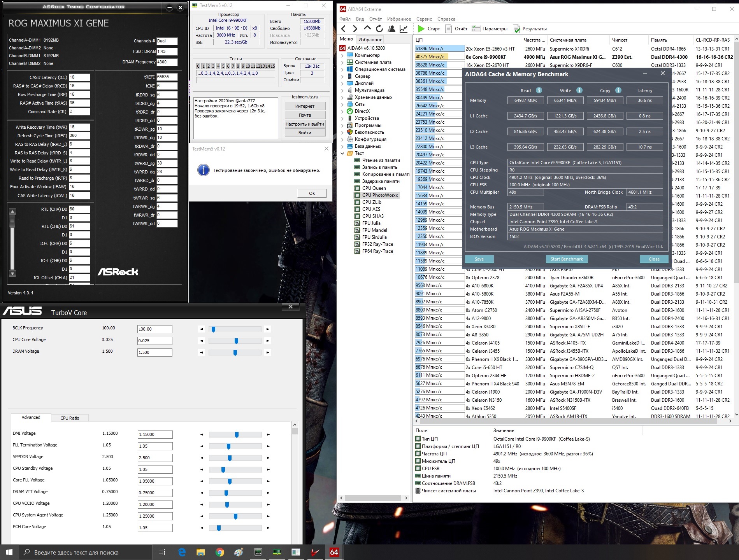739x560 pixels.
Task: Select CPU Queen test in the tree
Action: [x=374, y=188]
